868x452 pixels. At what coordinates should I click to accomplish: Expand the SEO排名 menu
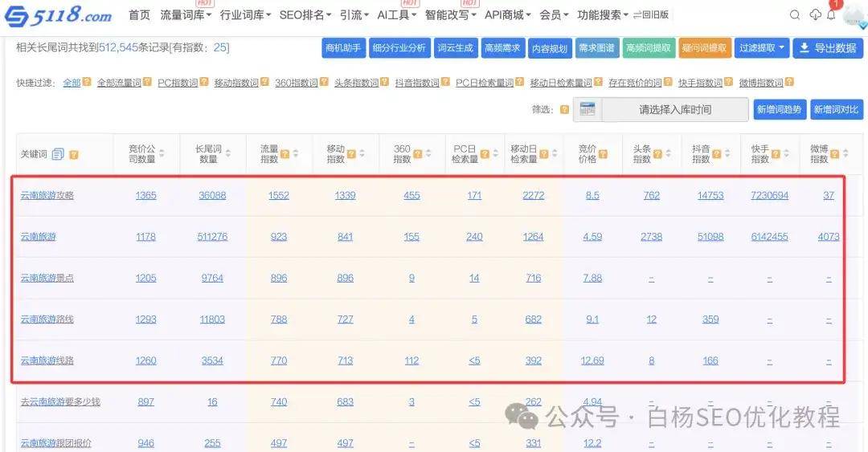tap(305, 15)
